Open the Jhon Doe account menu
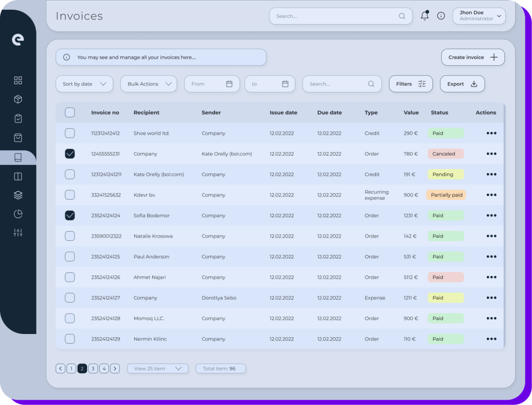Image resolution: width=532 pixels, height=405 pixels. pyautogui.click(x=479, y=16)
